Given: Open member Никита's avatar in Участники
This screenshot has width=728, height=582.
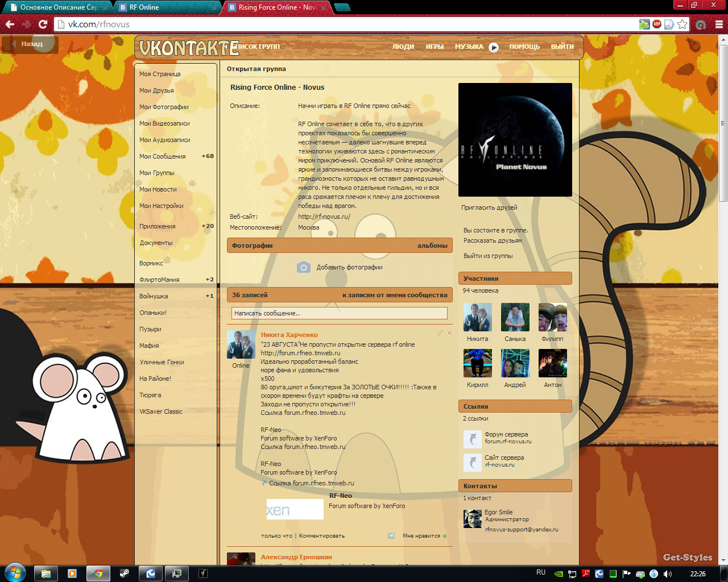Looking at the screenshot, I should [478, 317].
